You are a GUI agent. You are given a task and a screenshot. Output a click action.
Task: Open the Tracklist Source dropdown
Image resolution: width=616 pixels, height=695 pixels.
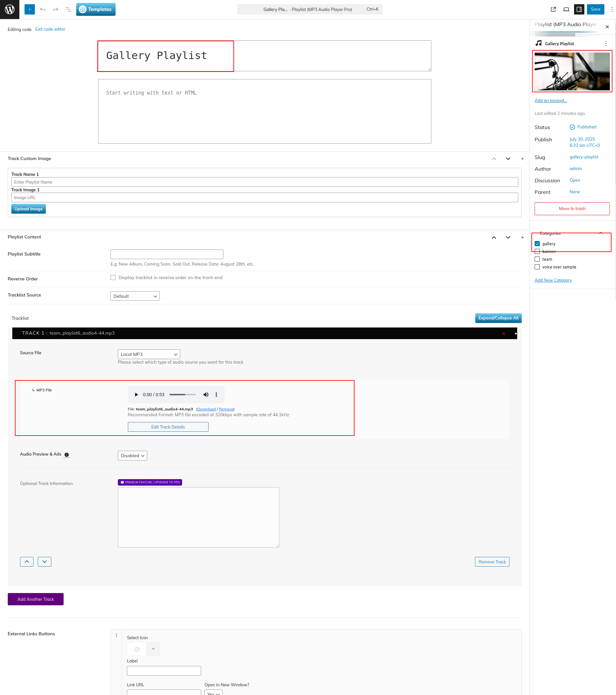(135, 296)
